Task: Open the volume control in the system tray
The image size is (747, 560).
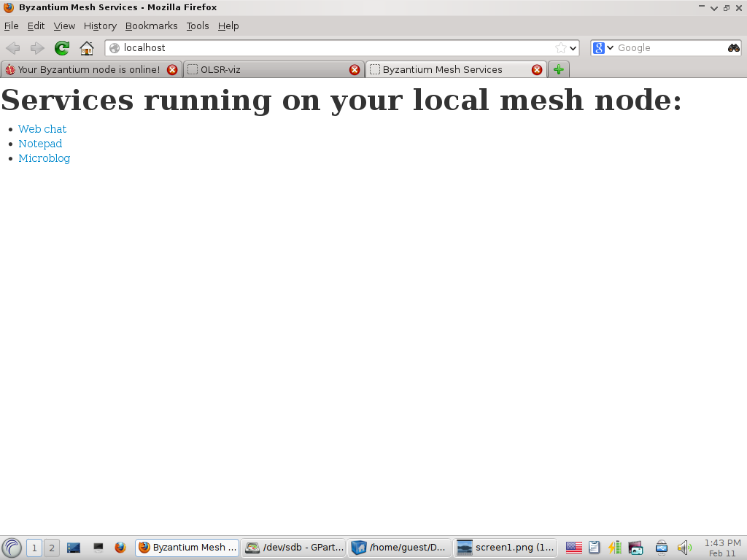Action: coord(684,547)
